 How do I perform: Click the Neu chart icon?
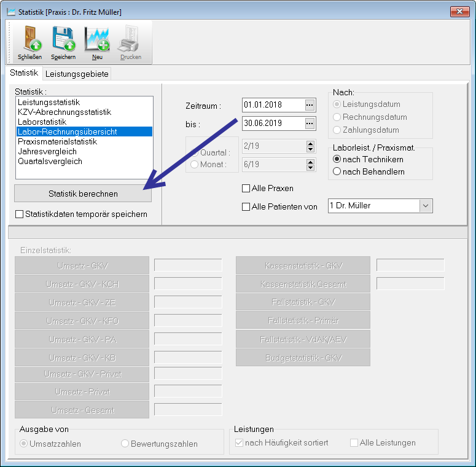coord(97,39)
